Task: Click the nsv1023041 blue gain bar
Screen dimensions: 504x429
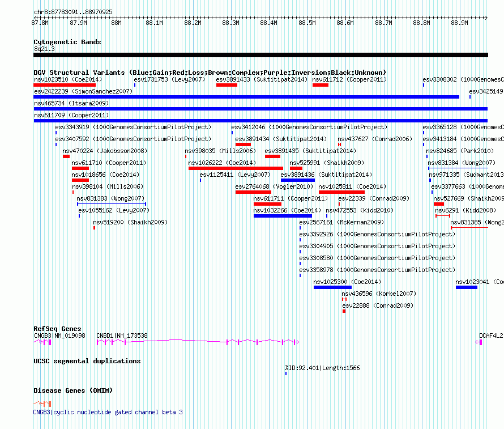Action: (467, 287)
